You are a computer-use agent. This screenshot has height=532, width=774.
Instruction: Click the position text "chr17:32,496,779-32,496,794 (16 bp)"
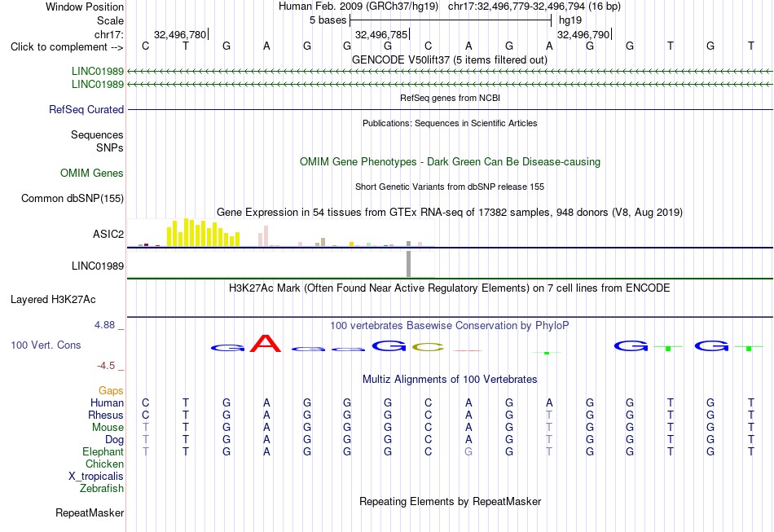(534, 7)
